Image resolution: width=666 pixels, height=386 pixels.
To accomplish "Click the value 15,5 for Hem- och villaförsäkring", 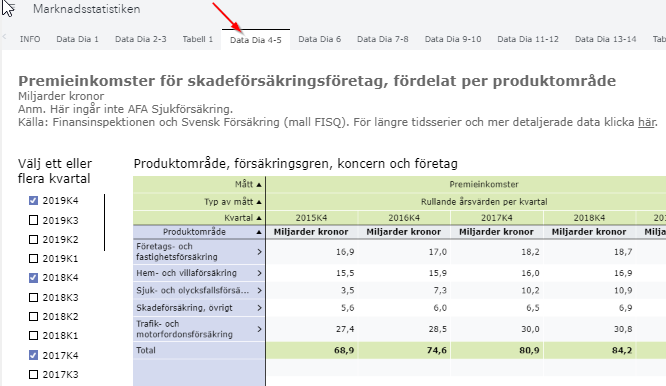I will [345, 273].
